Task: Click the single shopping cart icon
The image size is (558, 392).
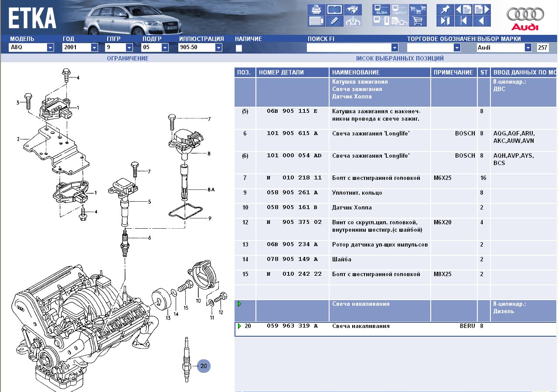Action: (x=418, y=21)
